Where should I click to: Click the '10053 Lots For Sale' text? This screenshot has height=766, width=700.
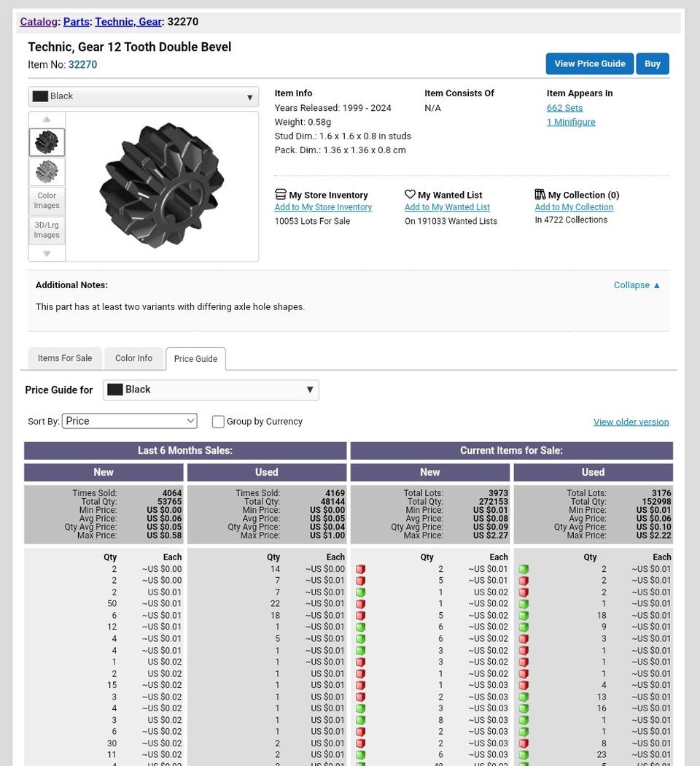(x=312, y=221)
